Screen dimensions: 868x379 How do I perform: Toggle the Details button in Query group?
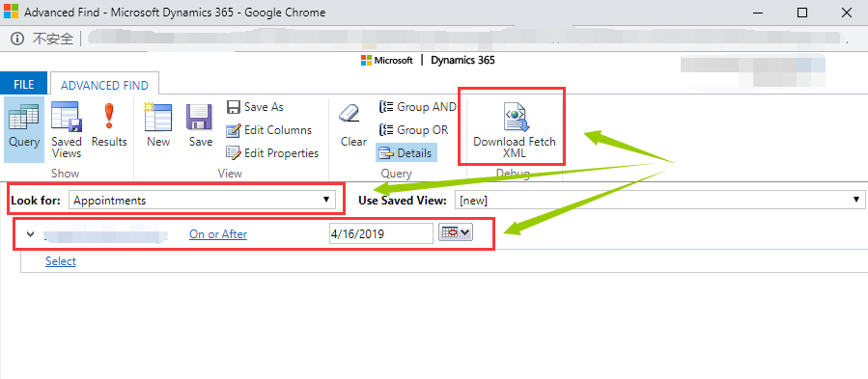(406, 152)
